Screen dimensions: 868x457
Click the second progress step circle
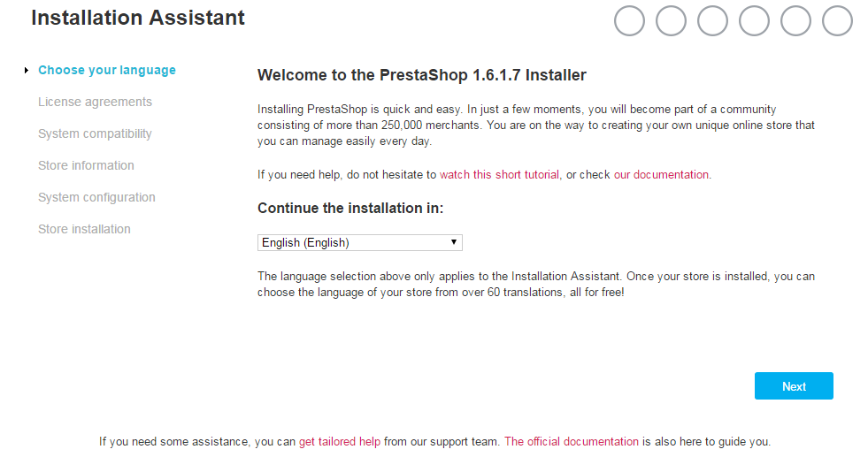(x=671, y=21)
